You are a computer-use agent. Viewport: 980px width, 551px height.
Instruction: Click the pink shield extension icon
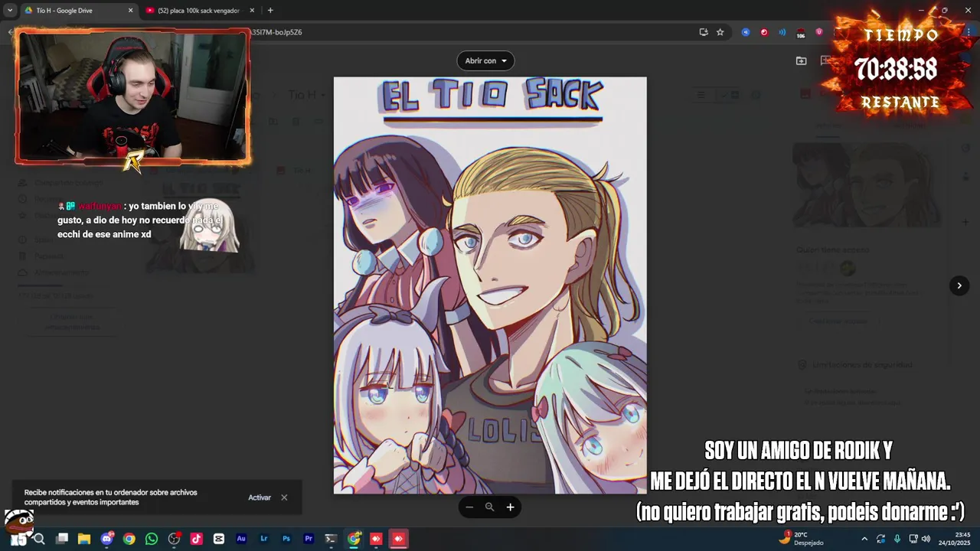pyautogui.click(x=819, y=32)
